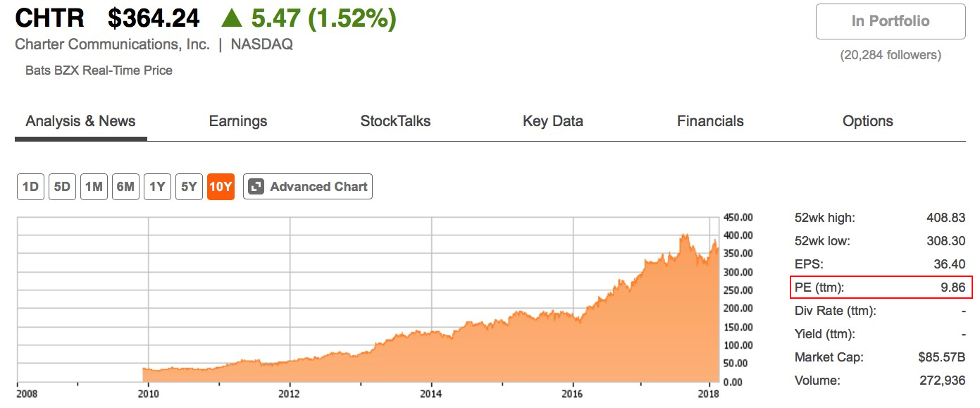Show the 1Y chart range
This screenshot has width=980, height=408.
coord(157,187)
